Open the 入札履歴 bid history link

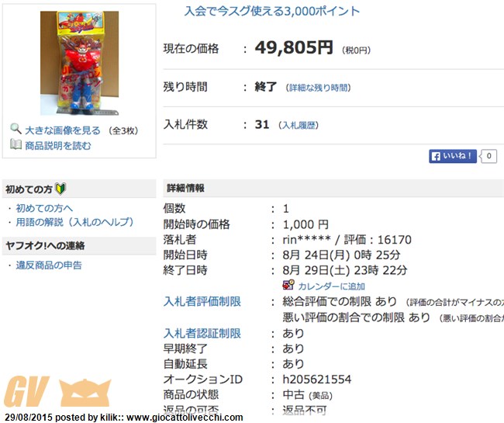(x=299, y=126)
